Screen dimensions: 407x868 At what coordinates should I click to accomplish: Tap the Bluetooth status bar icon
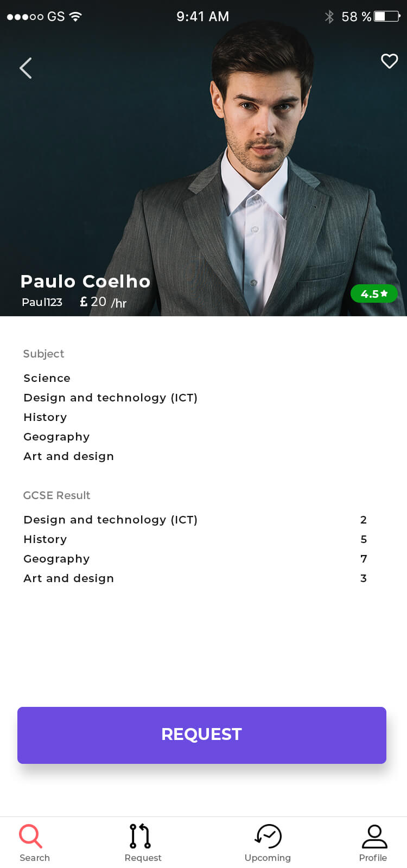329,17
